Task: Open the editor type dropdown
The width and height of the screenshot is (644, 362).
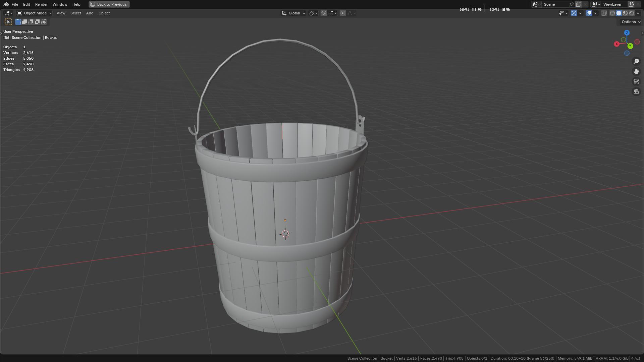Action: [x=8, y=13]
